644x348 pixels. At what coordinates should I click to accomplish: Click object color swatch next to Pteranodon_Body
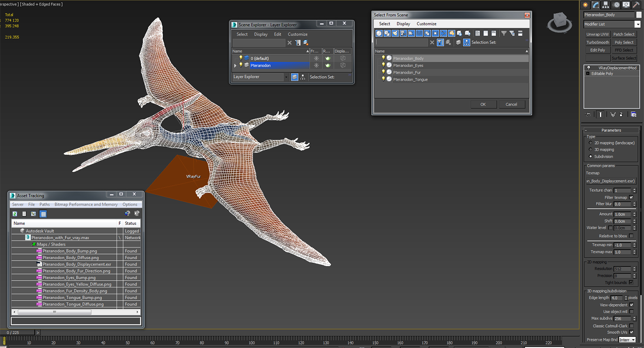[639, 15]
